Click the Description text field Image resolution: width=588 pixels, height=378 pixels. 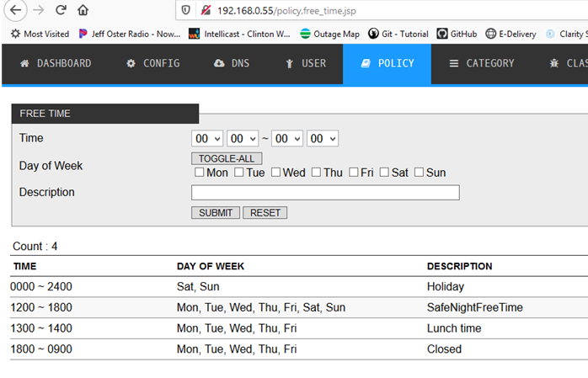click(x=325, y=193)
